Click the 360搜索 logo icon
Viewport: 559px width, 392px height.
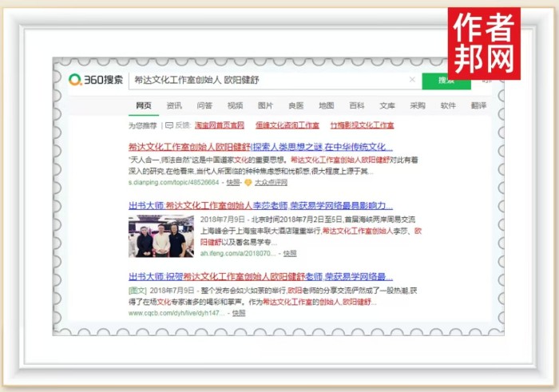tap(76, 79)
